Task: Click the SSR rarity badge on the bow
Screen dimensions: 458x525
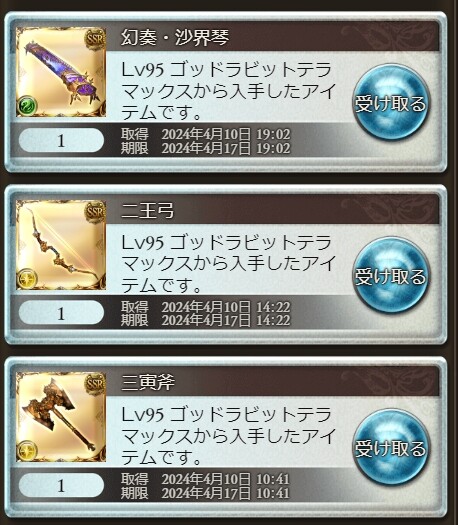Action: coord(95,212)
